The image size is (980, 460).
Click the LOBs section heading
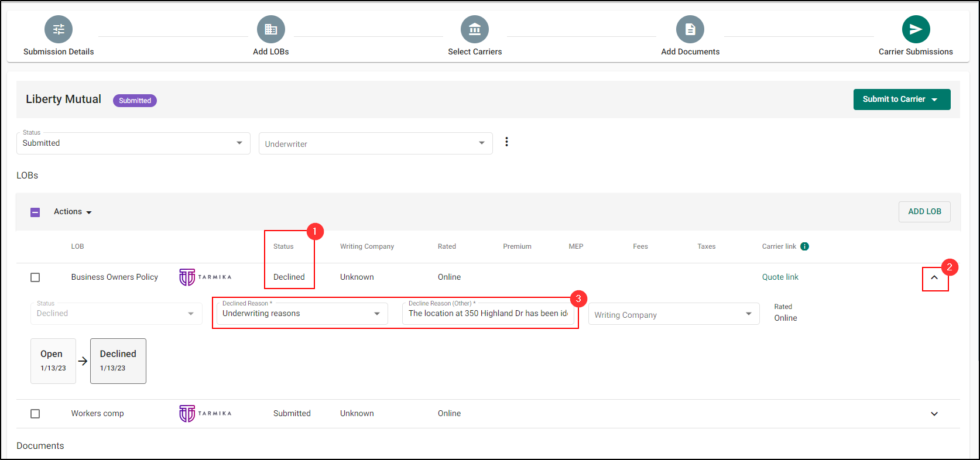pos(28,176)
